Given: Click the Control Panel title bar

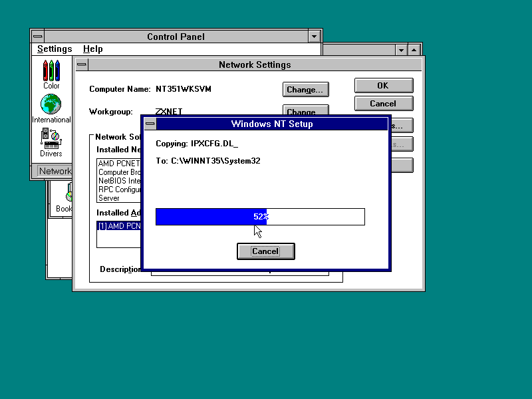Looking at the screenshot, I should tap(176, 37).
